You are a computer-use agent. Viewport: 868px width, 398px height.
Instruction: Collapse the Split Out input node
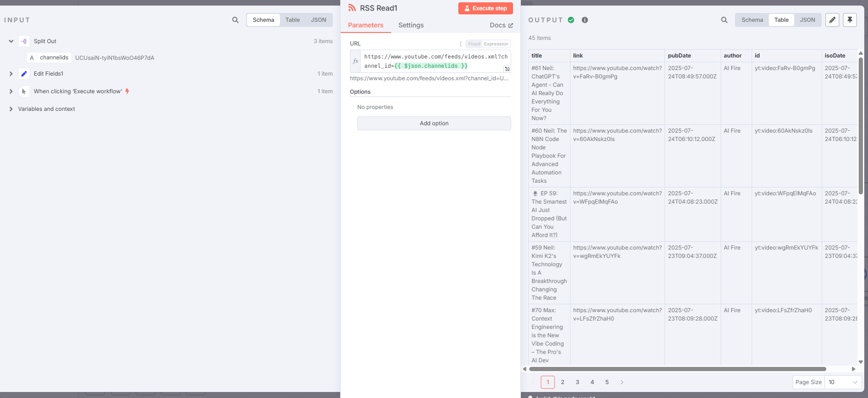click(11, 41)
